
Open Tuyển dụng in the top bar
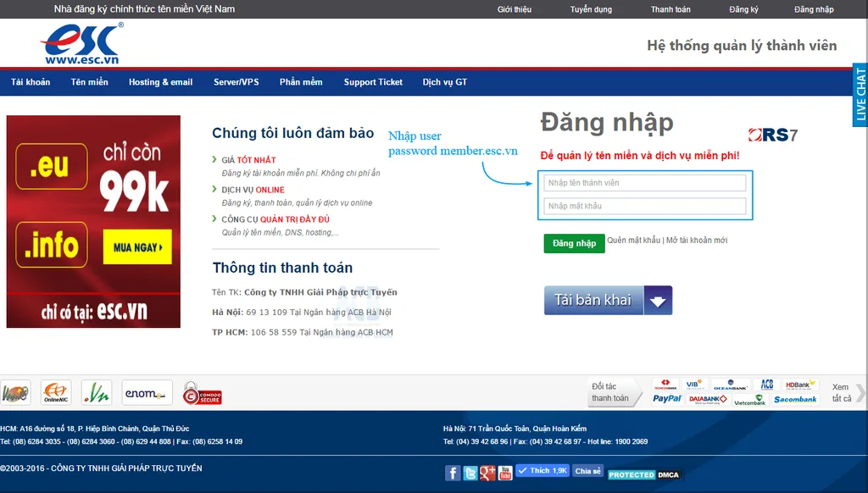[x=591, y=9]
